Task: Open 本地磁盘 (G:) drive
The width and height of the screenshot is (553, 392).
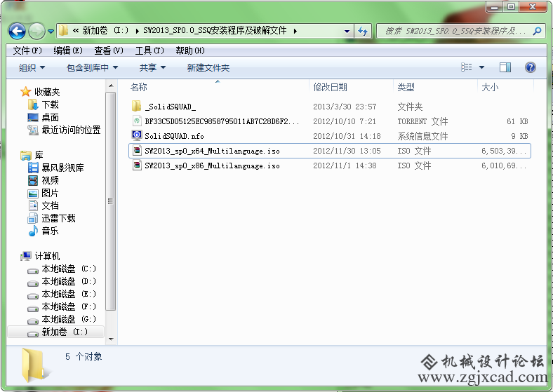Action: tap(68, 319)
